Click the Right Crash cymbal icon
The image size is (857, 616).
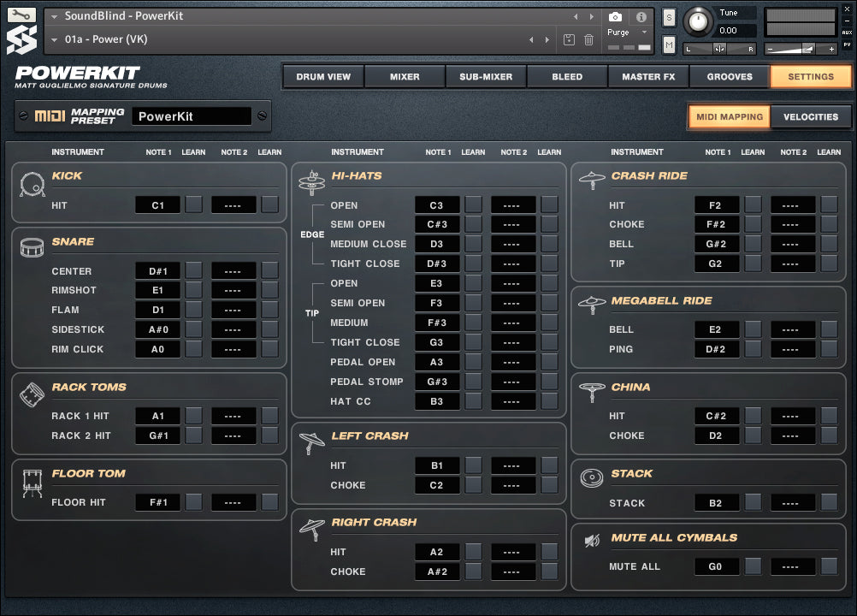click(312, 529)
